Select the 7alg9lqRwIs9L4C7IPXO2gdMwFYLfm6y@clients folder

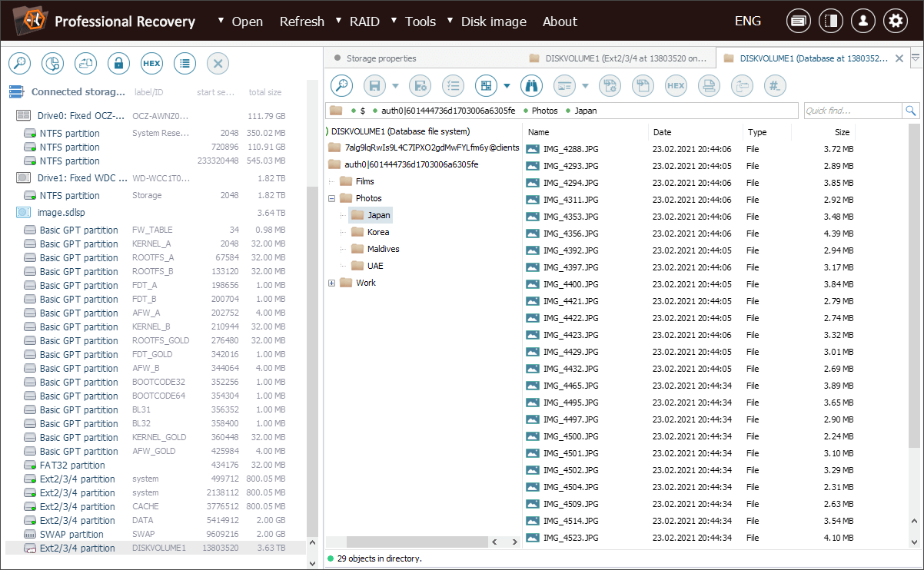[432, 147]
